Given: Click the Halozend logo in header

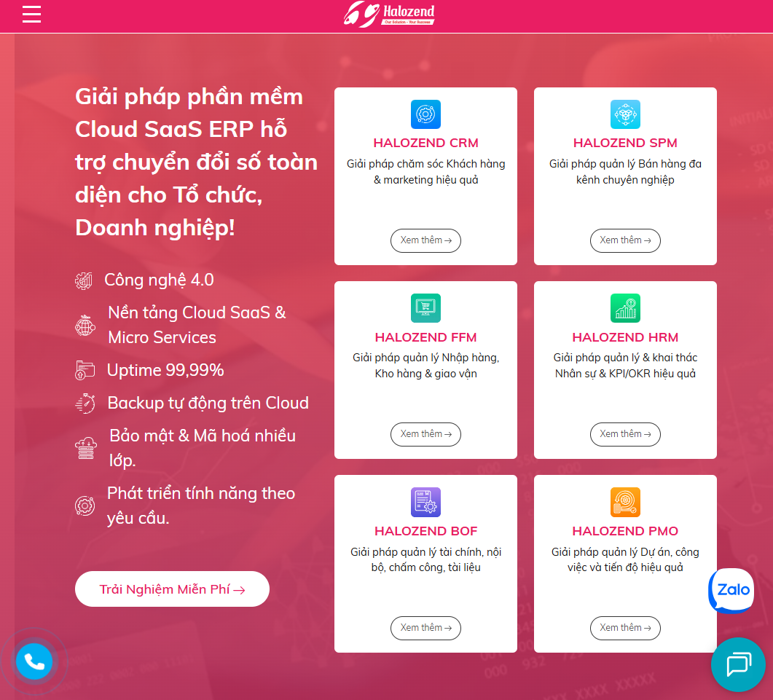Looking at the screenshot, I should (389, 14).
